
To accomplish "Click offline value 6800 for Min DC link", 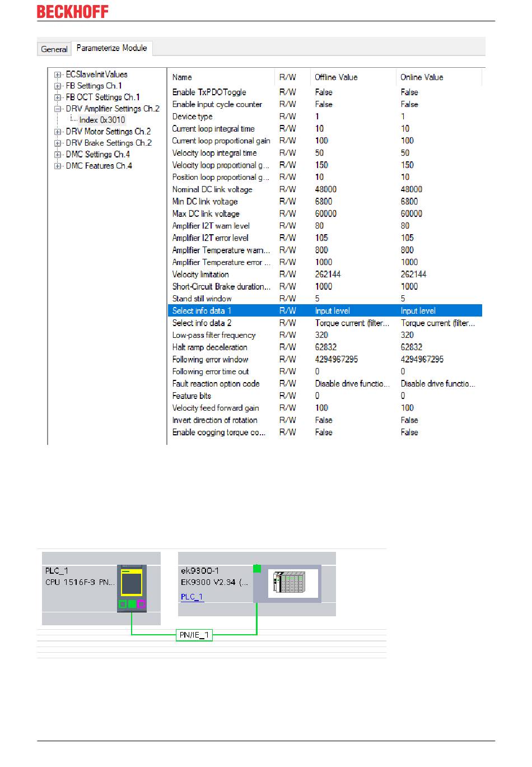I will (323, 202).
